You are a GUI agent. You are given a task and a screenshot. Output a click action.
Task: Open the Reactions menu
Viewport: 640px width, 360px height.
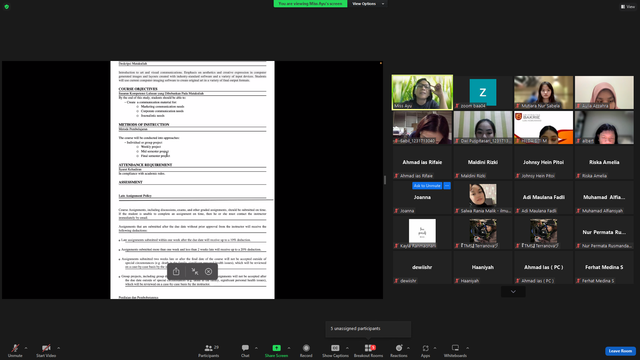tap(399, 350)
